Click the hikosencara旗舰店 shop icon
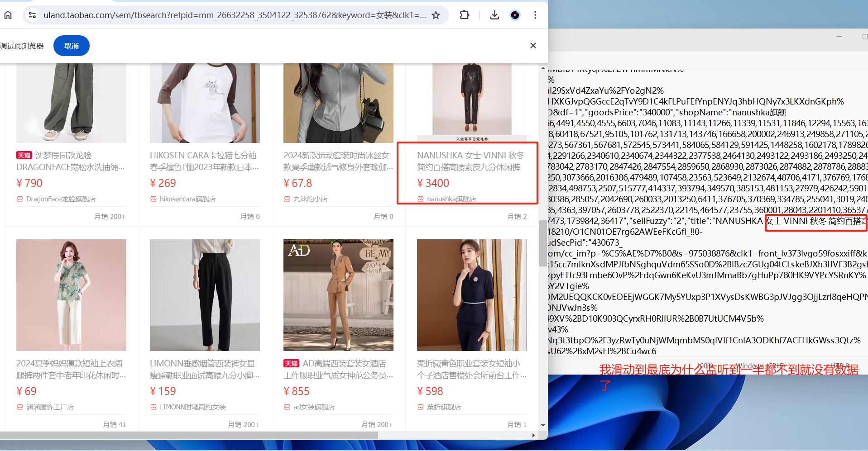The height and width of the screenshot is (451, 868). coord(153,199)
